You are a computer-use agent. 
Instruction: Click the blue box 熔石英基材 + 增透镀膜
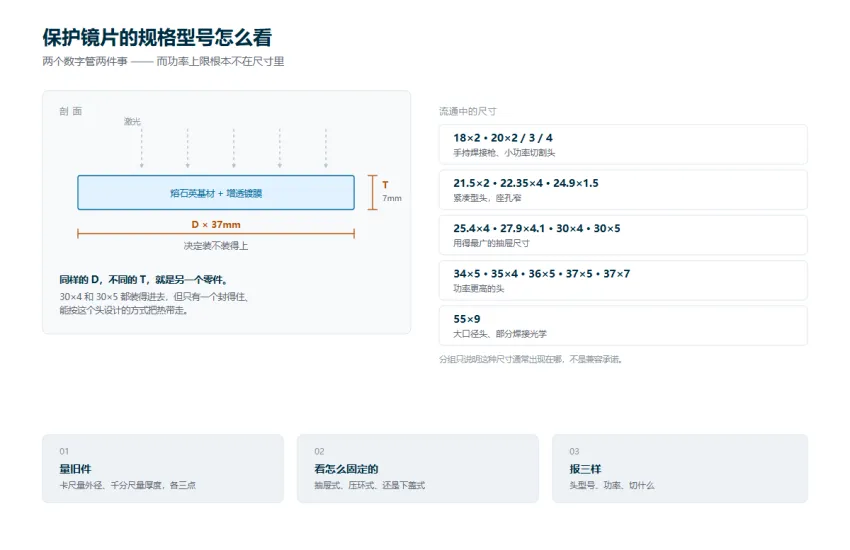pyautogui.click(x=216, y=192)
